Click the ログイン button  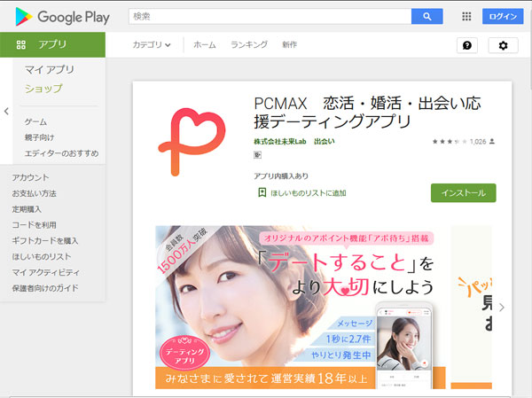[503, 16]
